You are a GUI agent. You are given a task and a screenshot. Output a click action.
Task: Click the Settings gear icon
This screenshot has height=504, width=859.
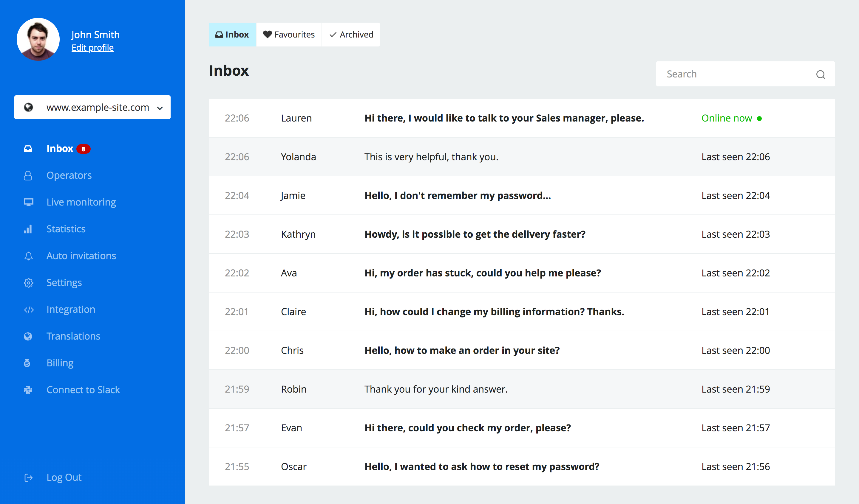28,283
